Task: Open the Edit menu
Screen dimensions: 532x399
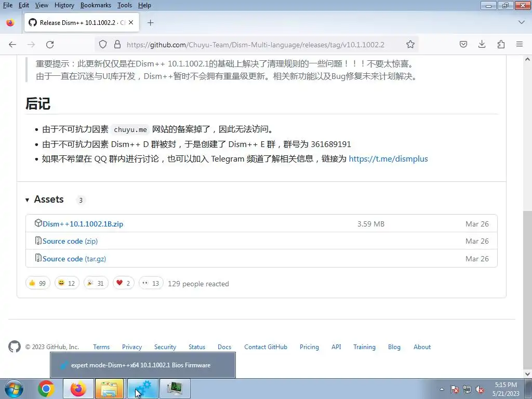Action: click(x=24, y=5)
